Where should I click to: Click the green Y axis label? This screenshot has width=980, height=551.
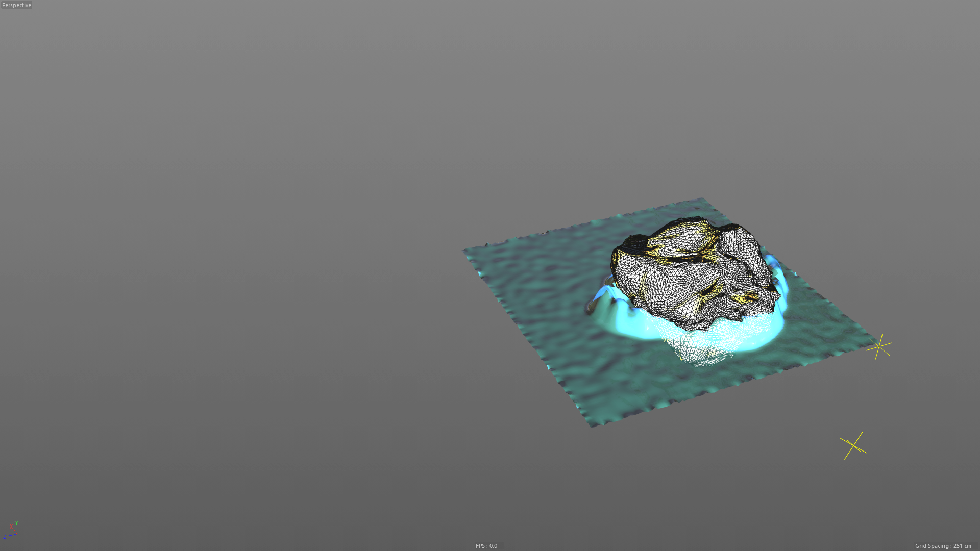coord(16,523)
